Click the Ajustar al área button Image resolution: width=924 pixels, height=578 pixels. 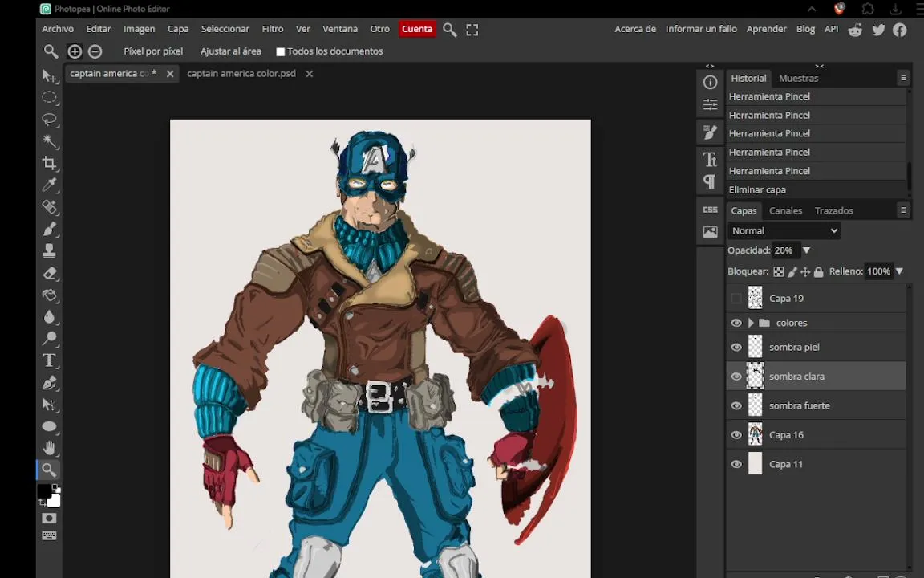230,51
